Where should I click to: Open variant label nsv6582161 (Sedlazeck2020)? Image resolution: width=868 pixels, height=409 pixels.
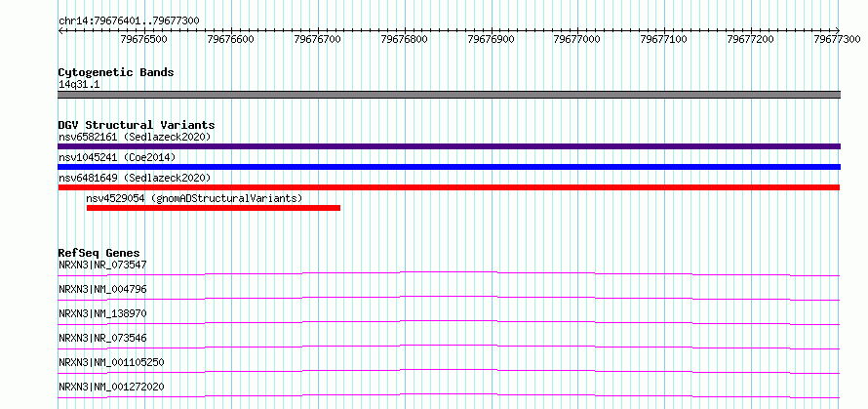135,137
